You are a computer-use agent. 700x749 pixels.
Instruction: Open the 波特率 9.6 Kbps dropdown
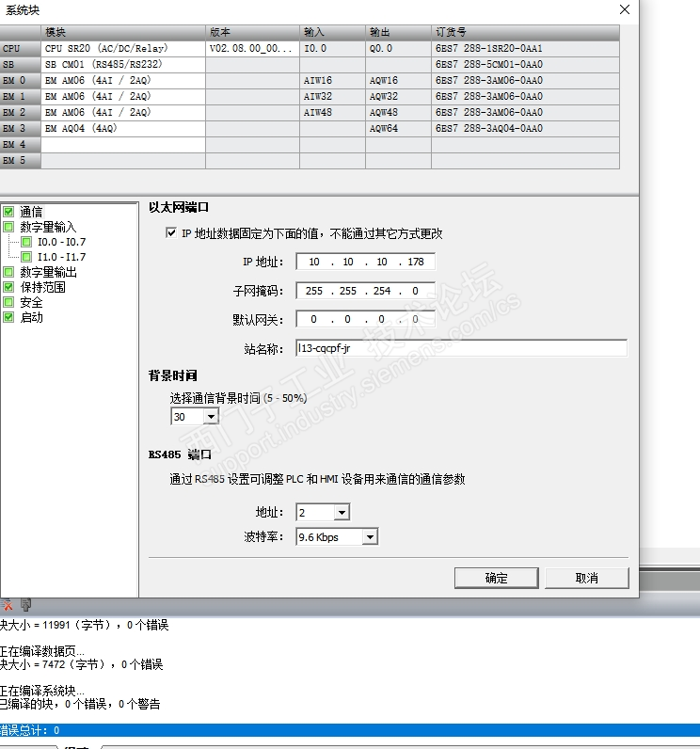[370, 537]
